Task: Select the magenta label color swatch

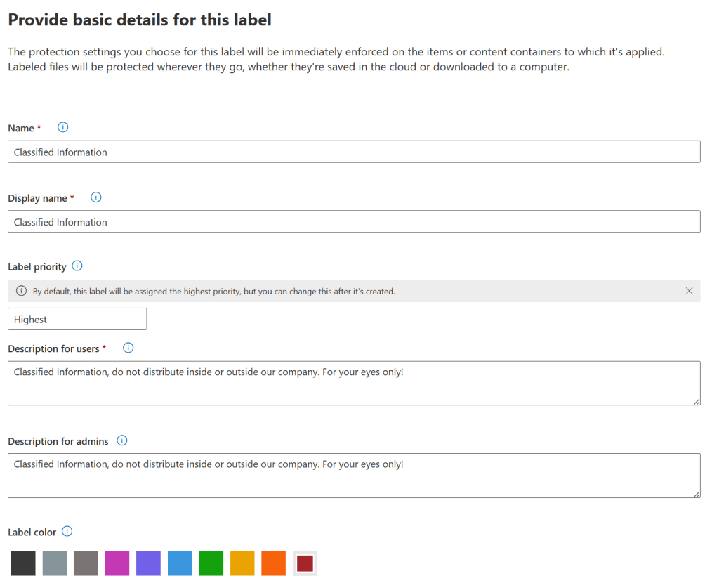Action: tap(117, 563)
